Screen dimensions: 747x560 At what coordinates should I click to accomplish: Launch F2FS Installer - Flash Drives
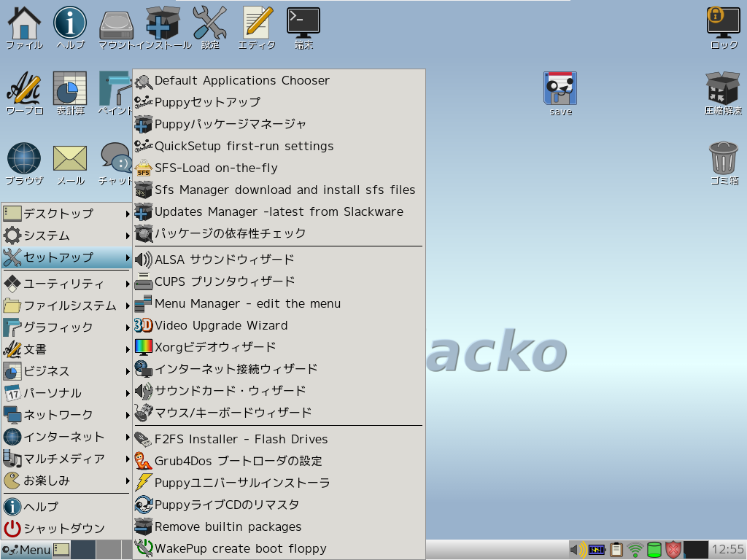pyautogui.click(x=279, y=440)
